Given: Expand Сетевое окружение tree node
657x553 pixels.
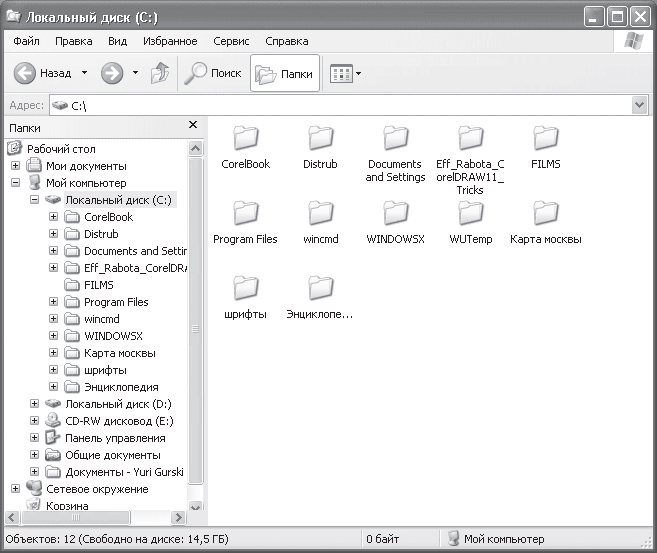Looking at the screenshot, I should 16,488.
